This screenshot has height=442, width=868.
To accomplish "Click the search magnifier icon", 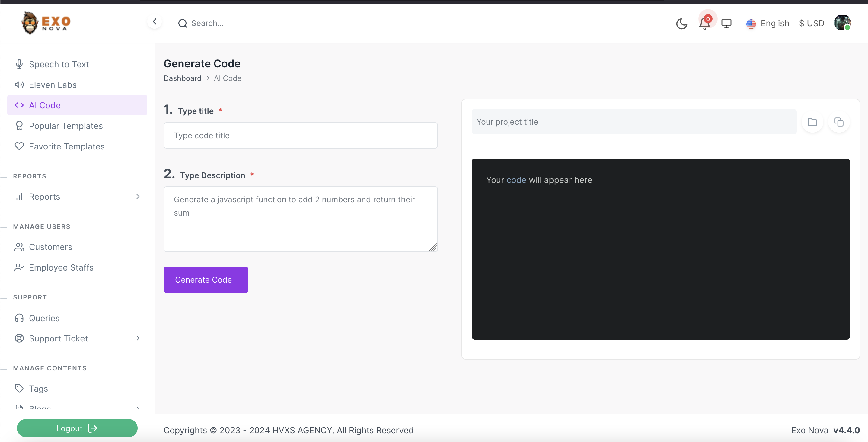I will coord(183,24).
